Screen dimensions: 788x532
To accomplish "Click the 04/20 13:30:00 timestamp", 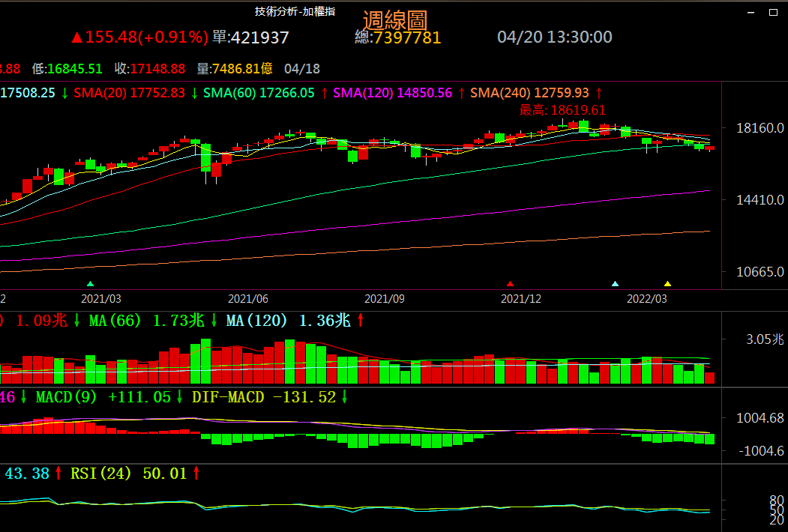I will pyautogui.click(x=555, y=37).
